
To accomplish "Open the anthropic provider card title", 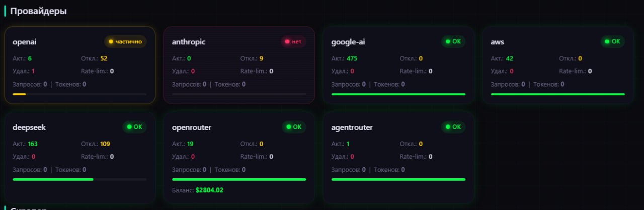I will pyautogui.click(x=189, y=42).
